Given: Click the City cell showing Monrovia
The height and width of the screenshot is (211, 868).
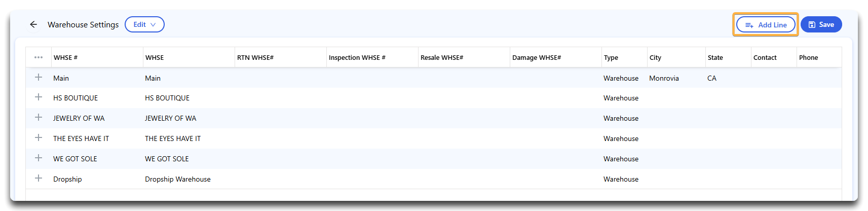Looking at the screenshot, I should coord(664,78).
